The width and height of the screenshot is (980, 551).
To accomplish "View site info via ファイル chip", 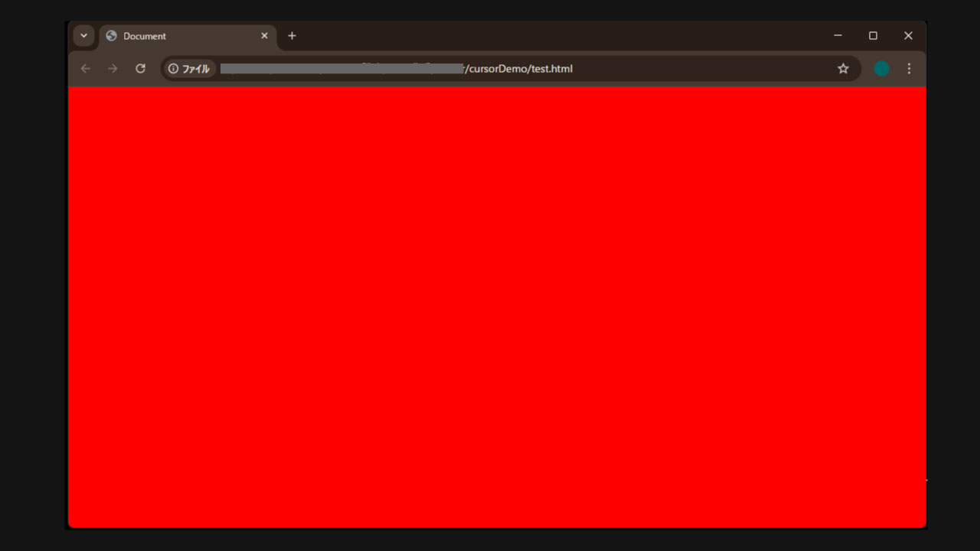I will coord(189,69).
